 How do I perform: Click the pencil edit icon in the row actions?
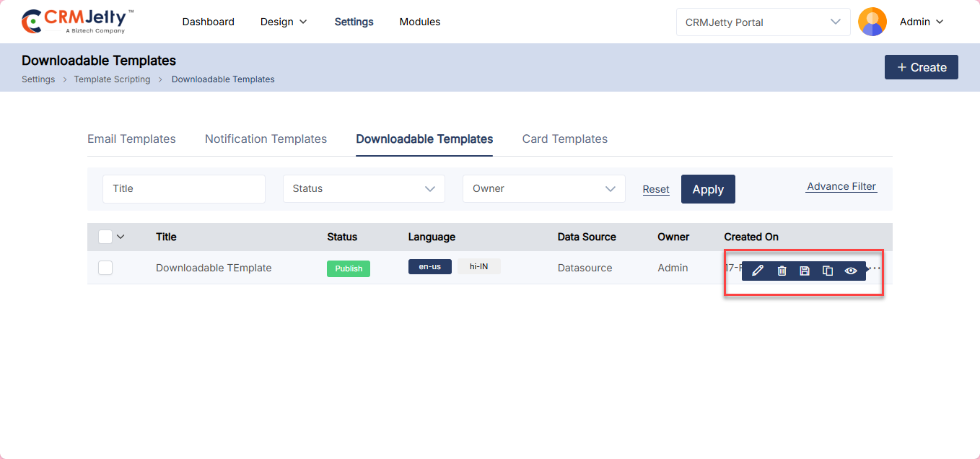(757, 271)
